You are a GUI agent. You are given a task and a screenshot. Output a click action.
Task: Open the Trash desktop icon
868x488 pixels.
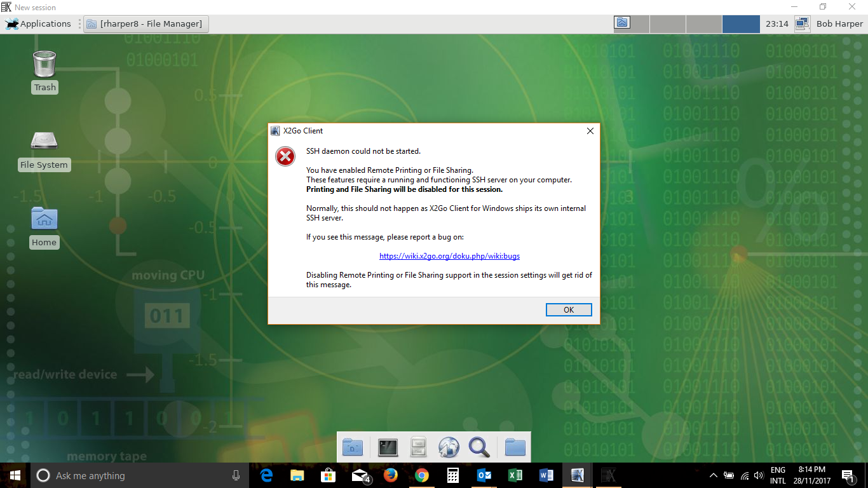coord(44,72)
